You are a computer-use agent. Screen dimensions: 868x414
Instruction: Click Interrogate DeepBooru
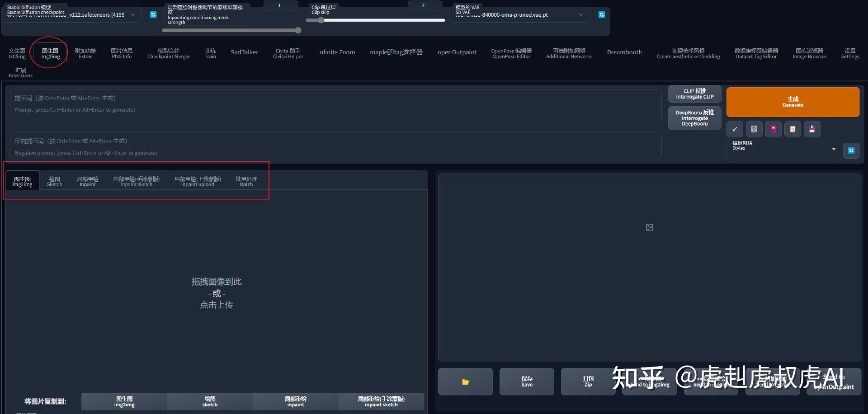(x=694, y=118)
